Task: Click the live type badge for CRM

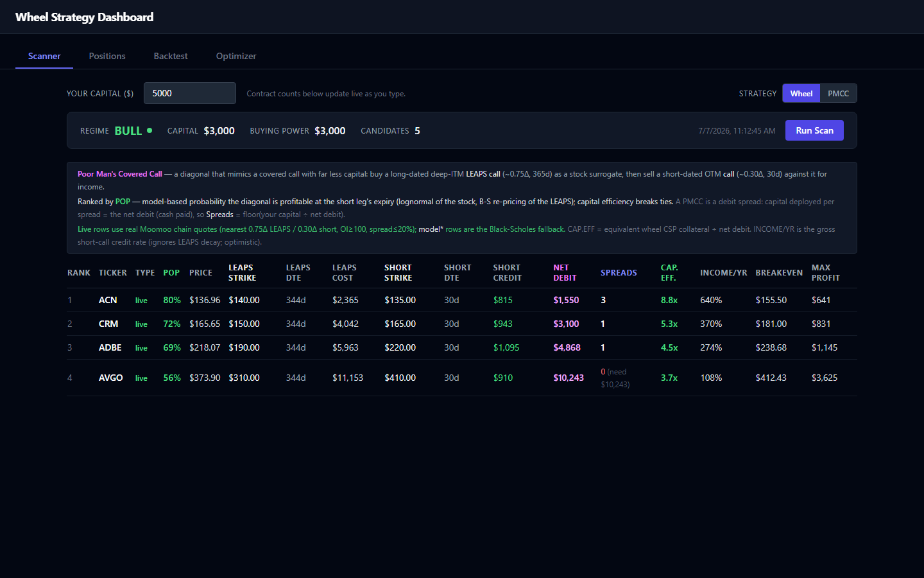Action: tap(141, 324)
